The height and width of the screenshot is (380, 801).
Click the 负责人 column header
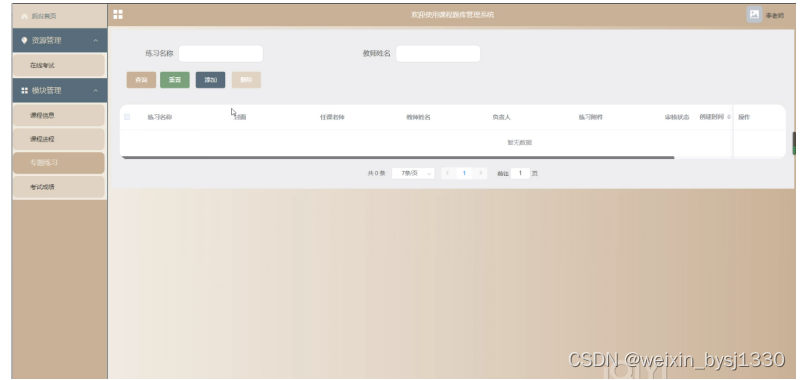coord(502,117)
